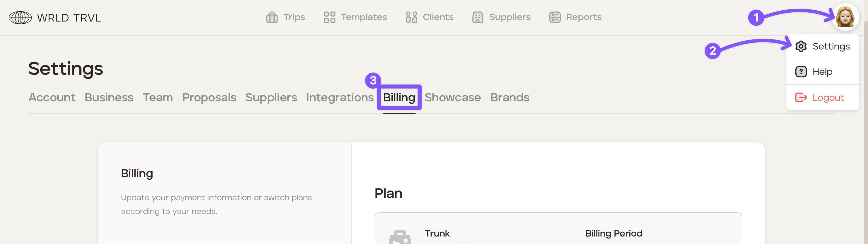This screenshot has width=868, height=244.
Task: Click the Settings gear icon in the menu
Action: pos(801,46)
